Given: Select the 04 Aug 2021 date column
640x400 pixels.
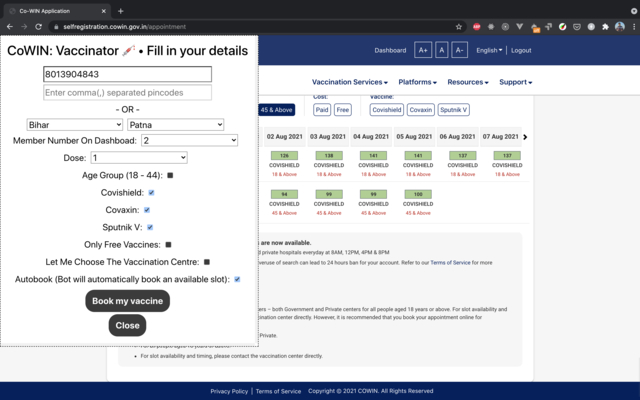Looking at the screenshot, I should pyautogui.click(x=371, y=137).
